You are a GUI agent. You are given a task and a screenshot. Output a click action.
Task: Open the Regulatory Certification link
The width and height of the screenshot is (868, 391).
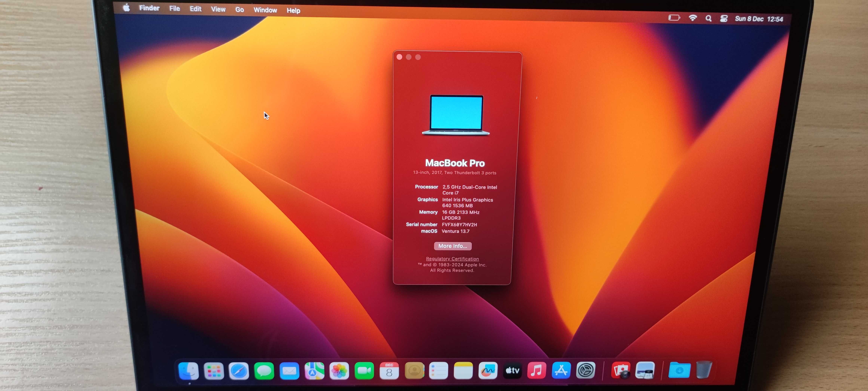[x=452, y=259]
